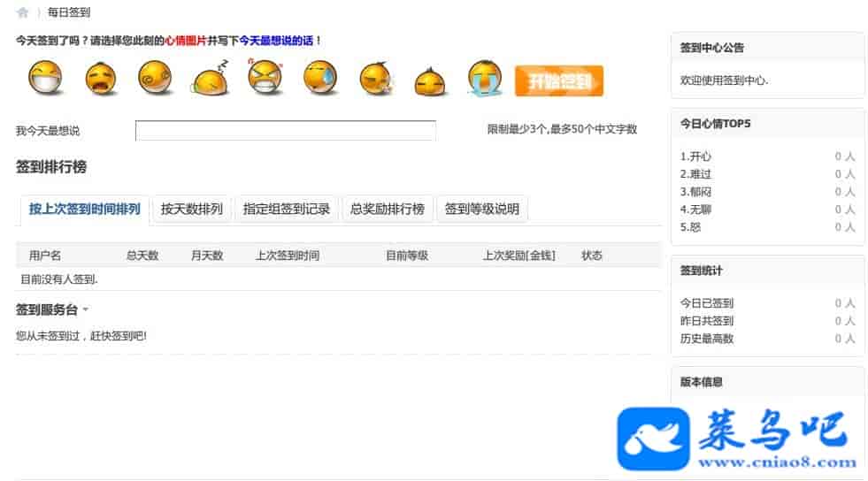Click the 昨日共签到 statistic row
The height and width of the screenshot is (481, 868).
point(767,321)
